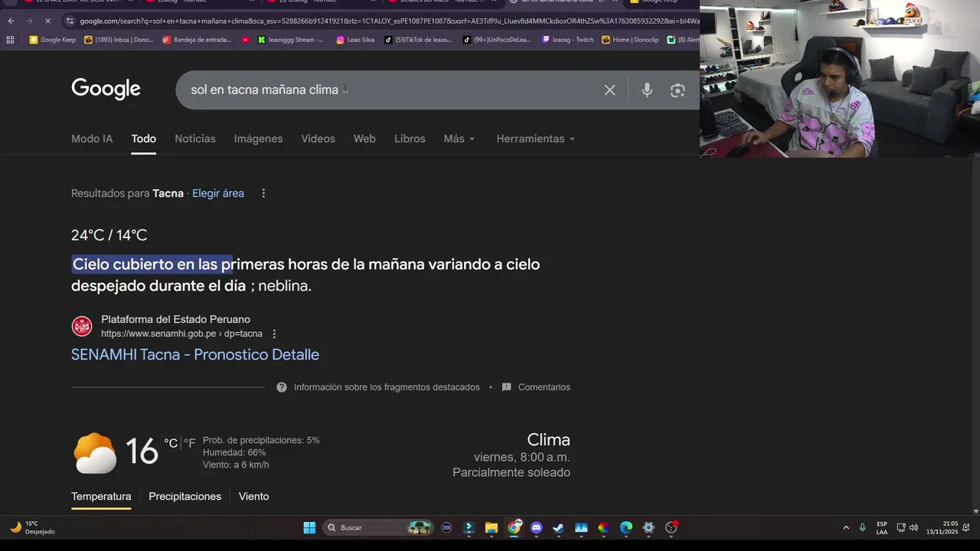Open the leaosg - Twitch bookmark
This screenshot has width=980, height=551.
point(567,40)
